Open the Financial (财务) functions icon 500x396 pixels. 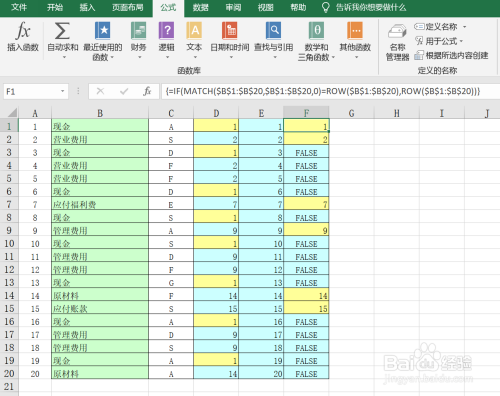(138, 31)
